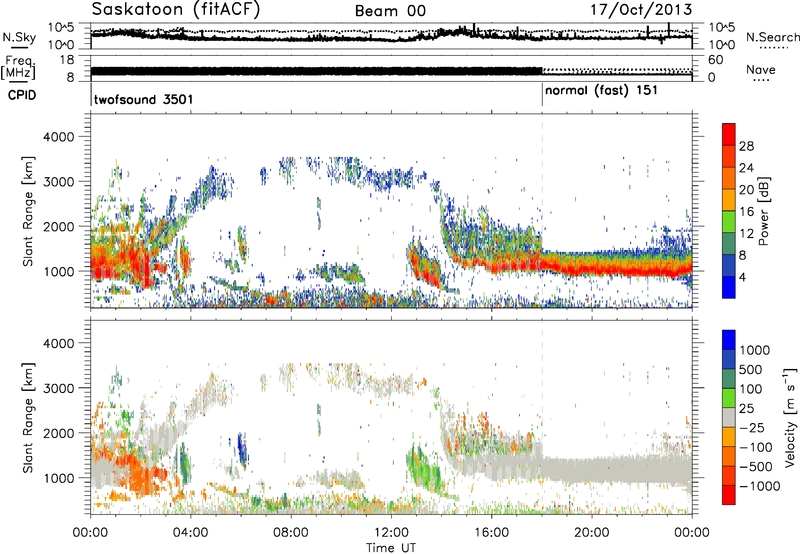Viewport: 800px width, 554px height.
Task: Click the '18' tick on the frequency axis
Action: point(67,60)
